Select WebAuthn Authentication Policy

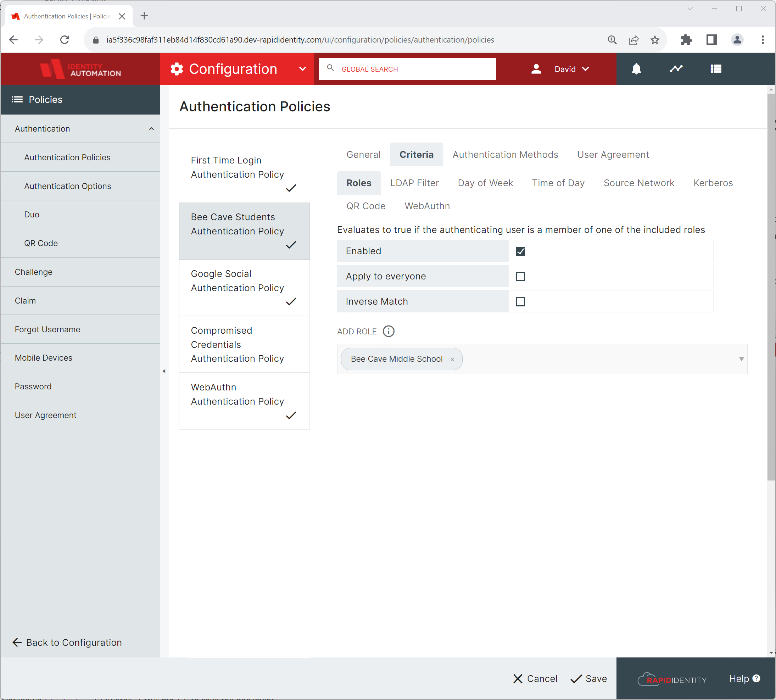(x=244, y=401)
